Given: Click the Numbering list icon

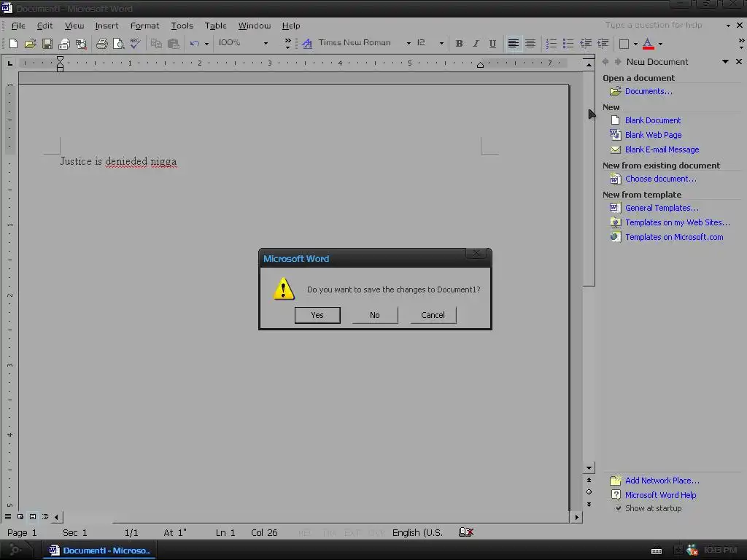Looking at the screenshot, I should tap(551, 44).
